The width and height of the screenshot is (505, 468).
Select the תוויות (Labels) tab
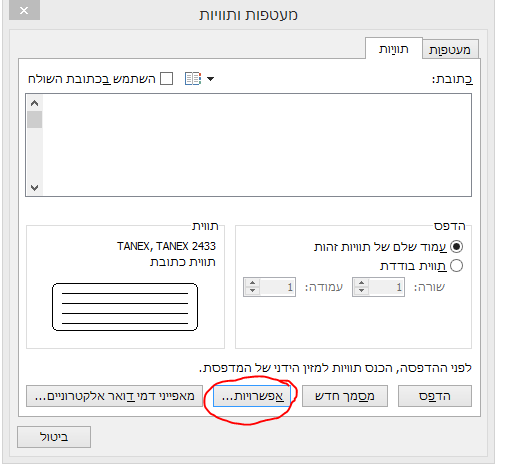click(x=394, y=49)
